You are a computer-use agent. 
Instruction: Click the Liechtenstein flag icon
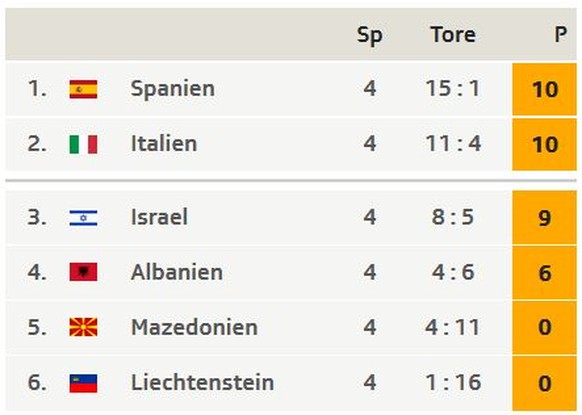[83, 383]
